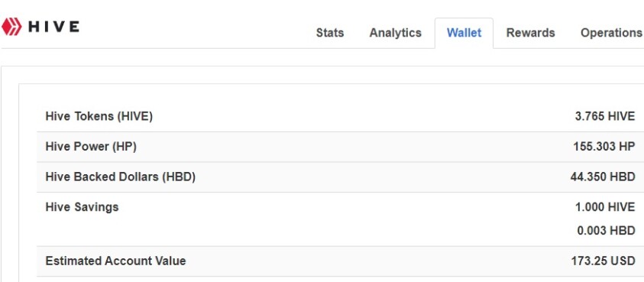The height and width of the screenshot is (282, 644).
Task: Select the 173.25 USD account value
Action: (x=603, y=261)
